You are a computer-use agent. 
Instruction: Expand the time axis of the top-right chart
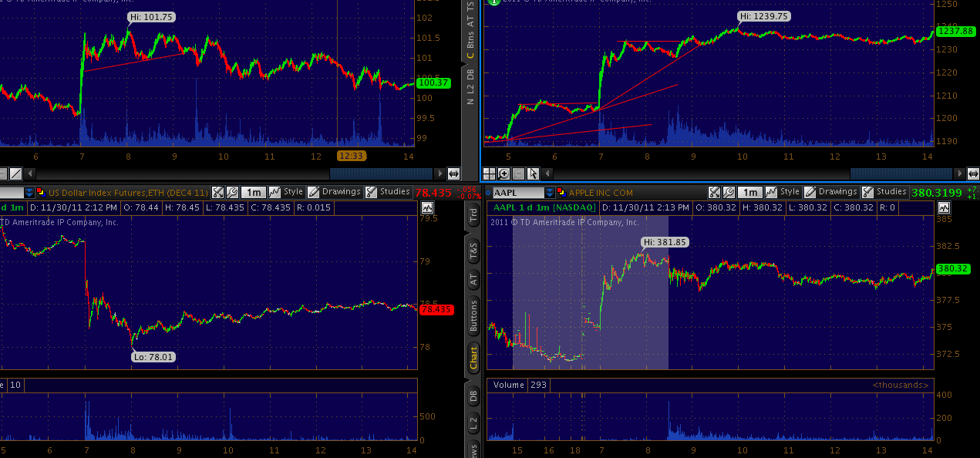click(972, 174)
